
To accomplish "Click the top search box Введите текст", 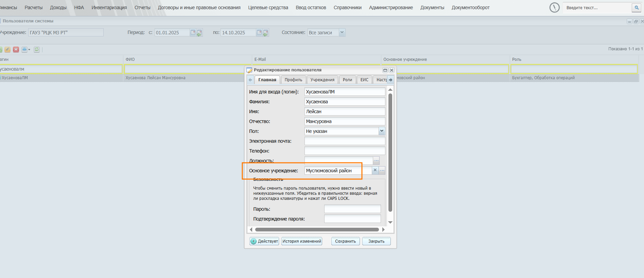I will [597, 7].
